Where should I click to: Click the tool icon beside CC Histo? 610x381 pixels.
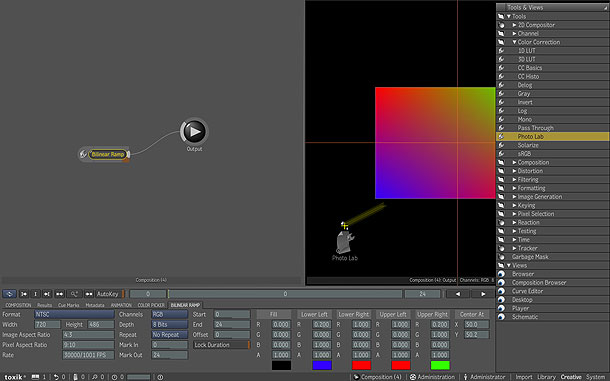point(501,76)
